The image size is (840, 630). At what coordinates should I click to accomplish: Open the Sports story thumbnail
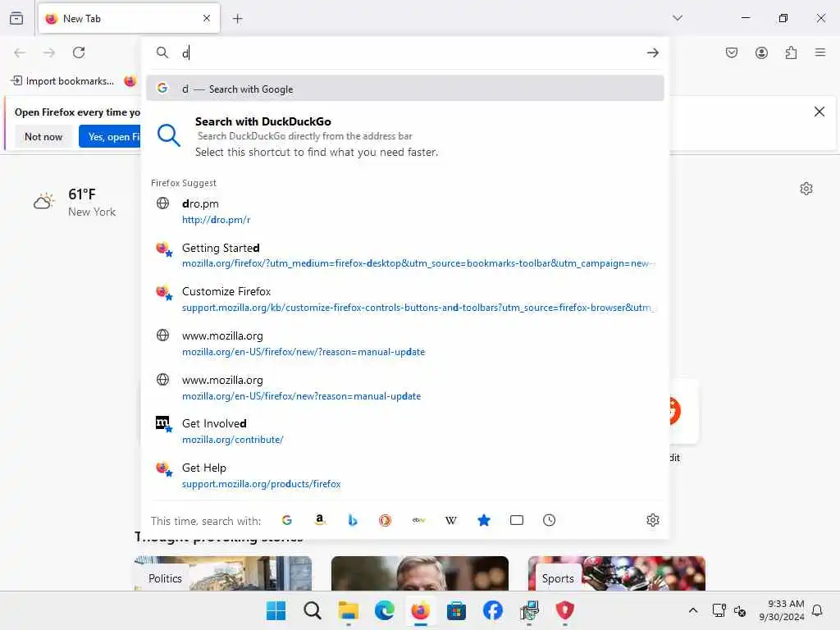coord(617,573)
